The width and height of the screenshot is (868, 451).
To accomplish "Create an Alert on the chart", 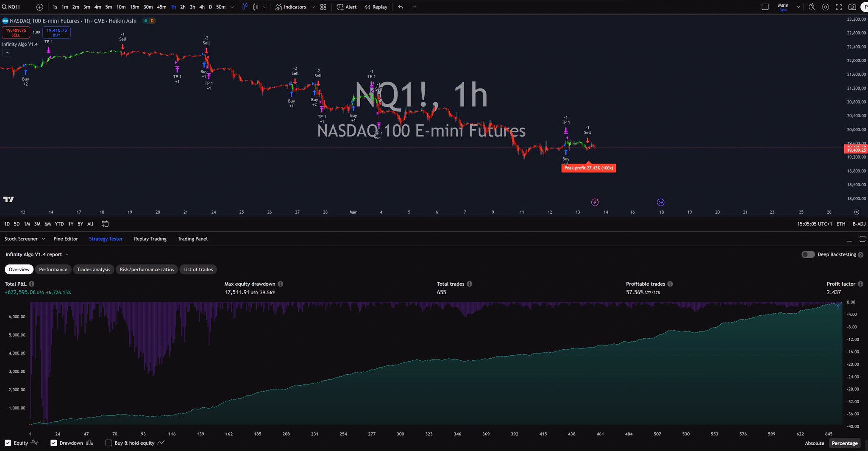I will (346, 7).
